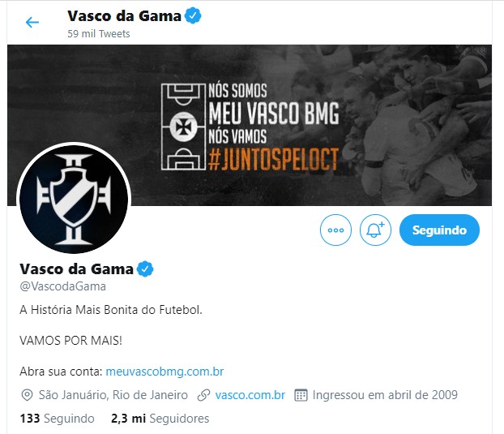Click the verified badge beside profile name
This screenshot has width=504, height=434.
[x=145, y=269]
